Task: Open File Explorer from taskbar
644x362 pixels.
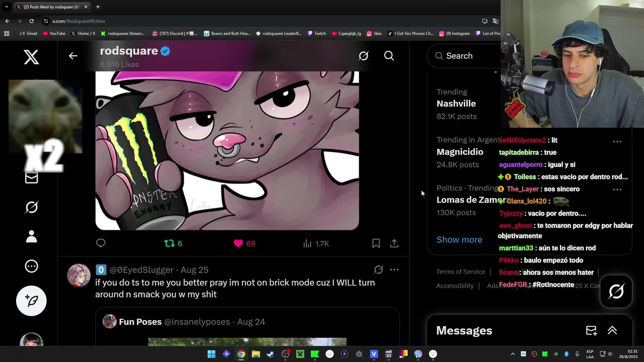Action: point(256,354)
